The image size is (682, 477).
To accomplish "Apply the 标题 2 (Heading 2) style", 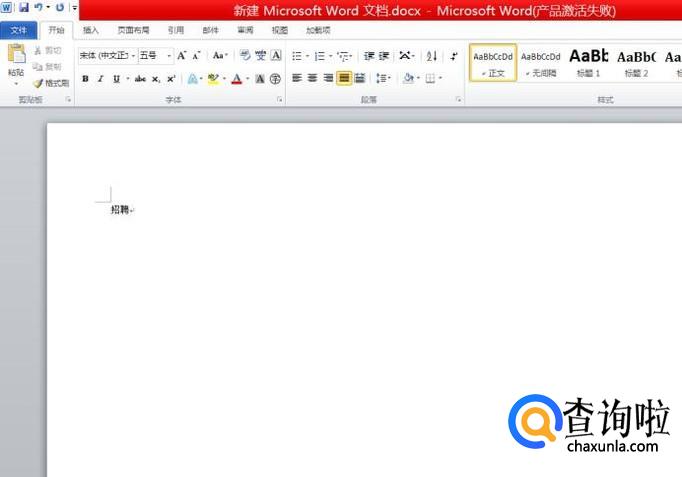I will 636,63.
